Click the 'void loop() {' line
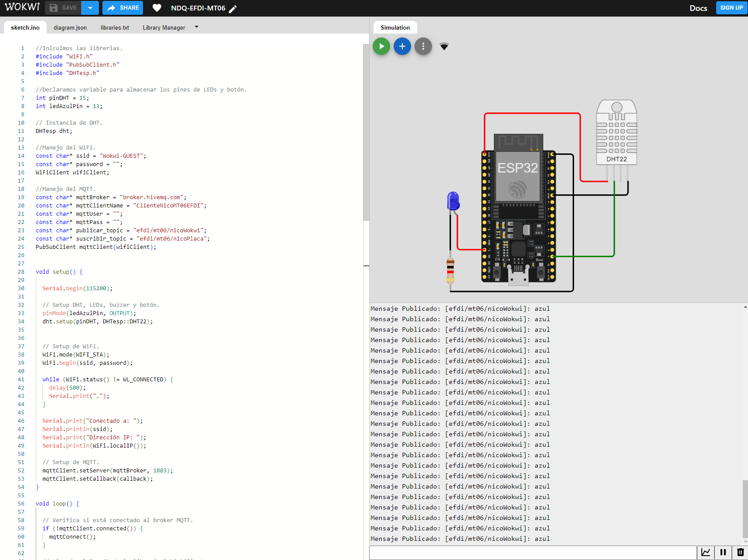This screenshot has height=560, width=748. (58, 504)
